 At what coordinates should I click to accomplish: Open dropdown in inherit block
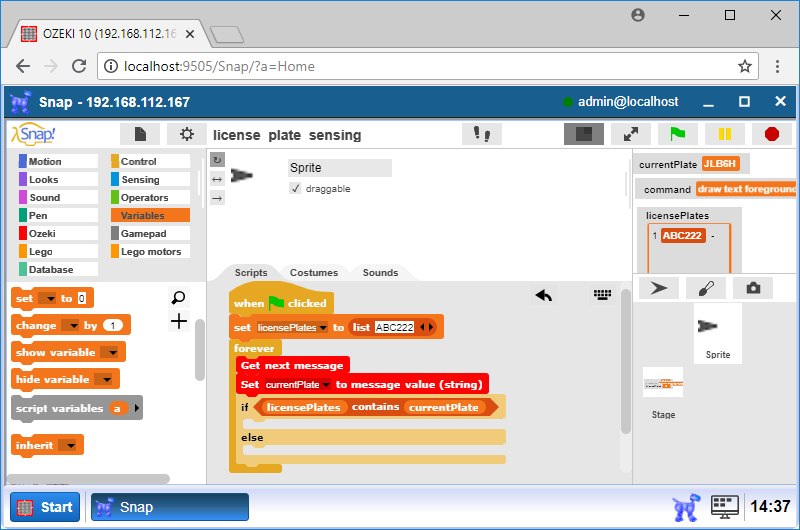coord(67,446)
